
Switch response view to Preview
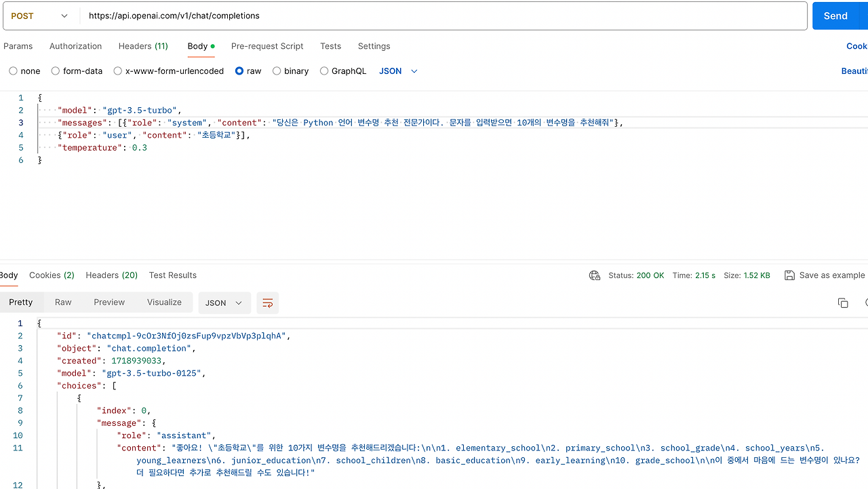[109, 302]
